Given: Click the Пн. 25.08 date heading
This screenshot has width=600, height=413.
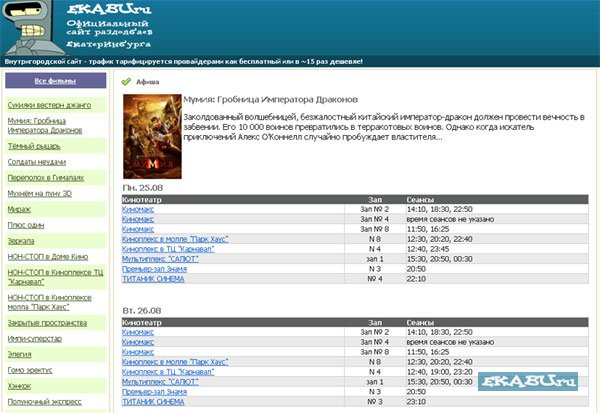Looking at the screenshot, I should [143, 188].
